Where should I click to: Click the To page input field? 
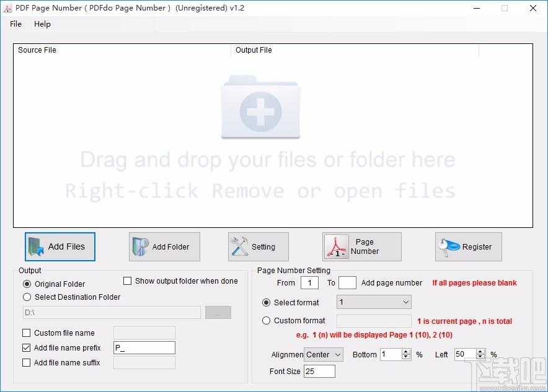(347, 283)
